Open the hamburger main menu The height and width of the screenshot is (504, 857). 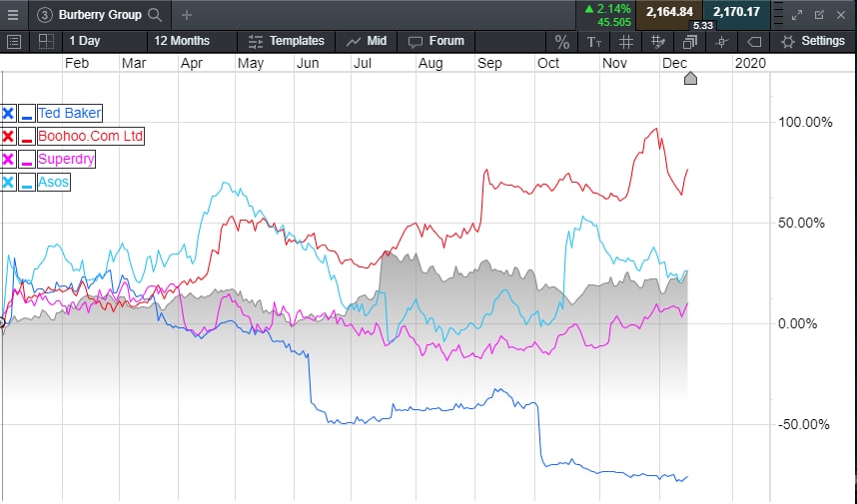tap(13, 15)
